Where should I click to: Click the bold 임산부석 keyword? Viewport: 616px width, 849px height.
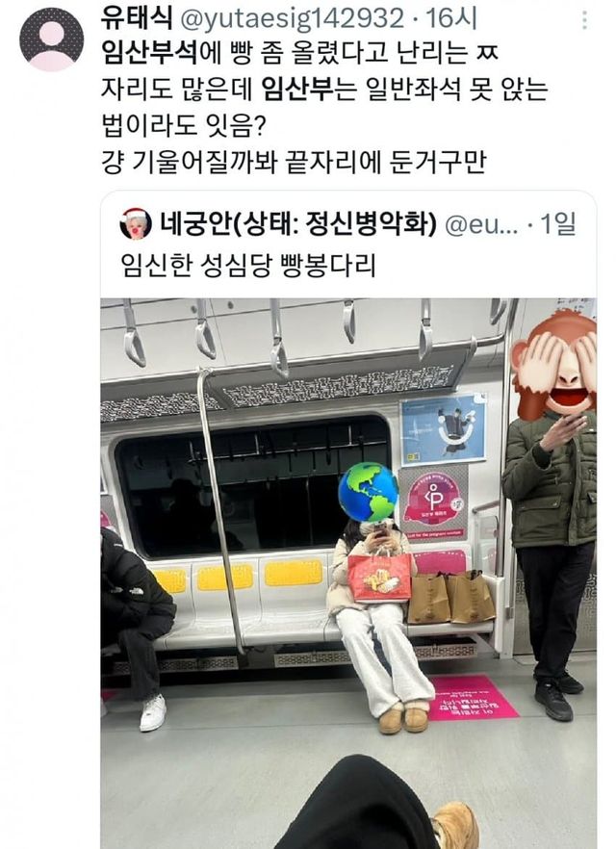149,54
